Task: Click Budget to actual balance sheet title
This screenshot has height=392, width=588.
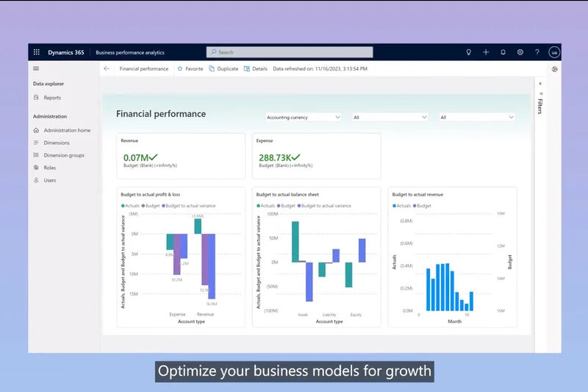Action: click(287, 194)
